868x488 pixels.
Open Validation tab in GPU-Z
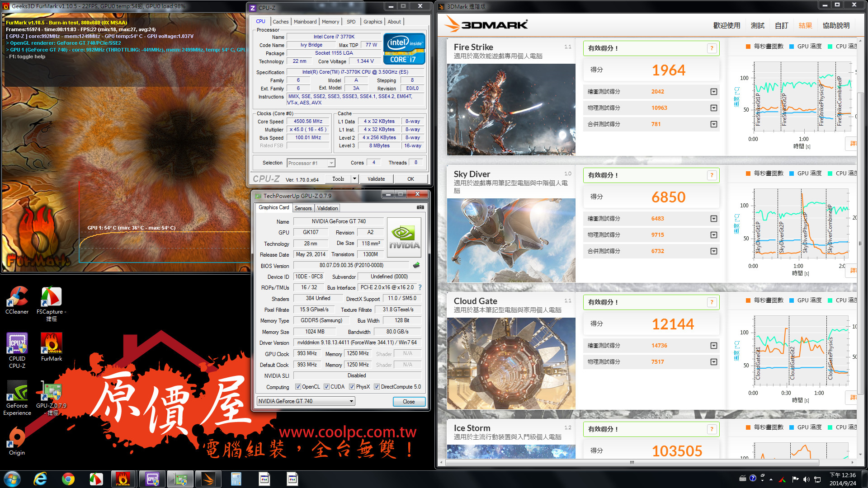point(327,208)
